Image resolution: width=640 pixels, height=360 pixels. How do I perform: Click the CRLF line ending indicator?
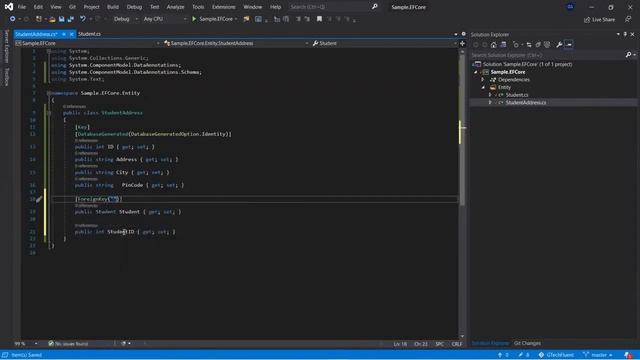pos(457,344)
